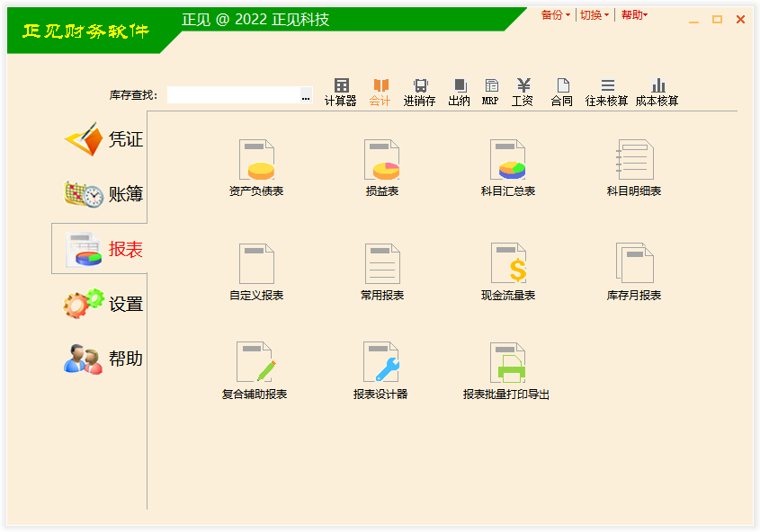Screen dimensions: 760x532
Task: Expand the 切换 switch dropdown menu
Action: click(595, 15)
